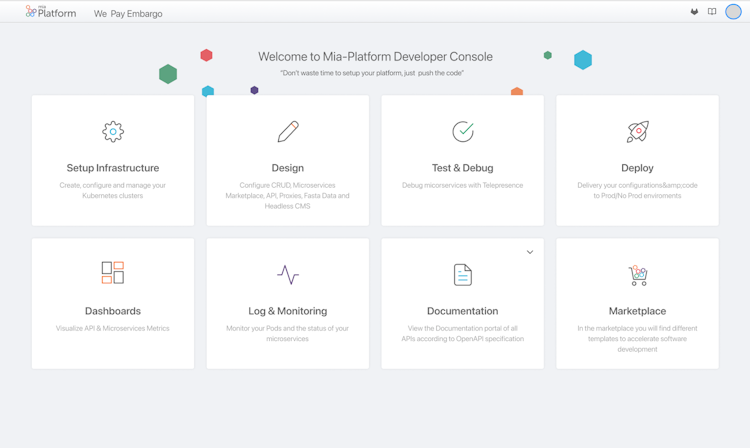Image resolution: width=750 pixels, height=448 pixels.
Task: Open the Documentation card title
Action: point(463,311)
